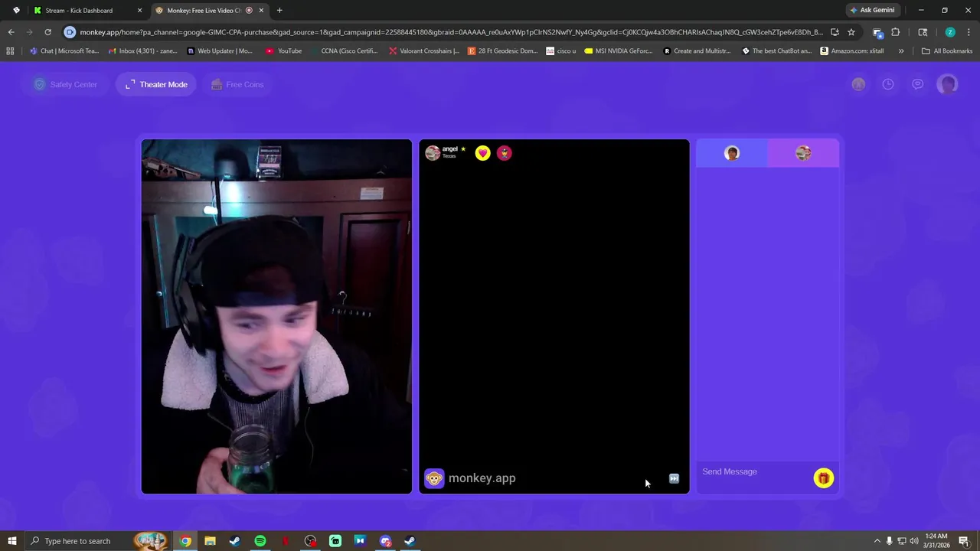Open the Free Coins offer
The width and height of the screenshot is (980, 551).
(237, 84)
